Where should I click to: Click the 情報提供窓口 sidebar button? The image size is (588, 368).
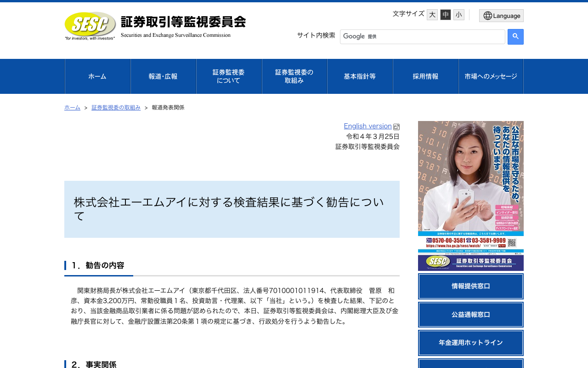tap(471, 286)
